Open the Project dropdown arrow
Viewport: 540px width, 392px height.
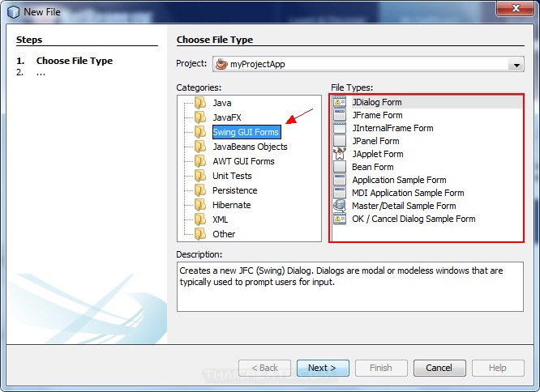(516, 65)
